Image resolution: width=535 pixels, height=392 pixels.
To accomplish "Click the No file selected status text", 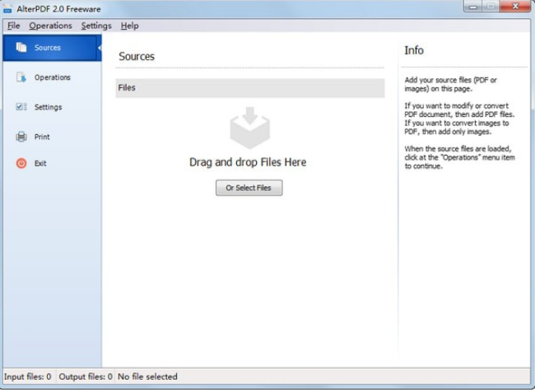I will 147,376.
